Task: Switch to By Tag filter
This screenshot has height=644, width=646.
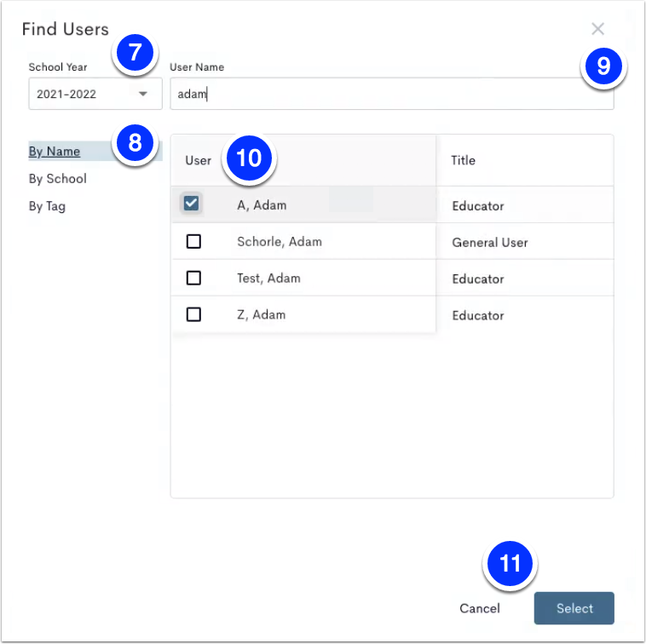Action: tap(47, 206)
